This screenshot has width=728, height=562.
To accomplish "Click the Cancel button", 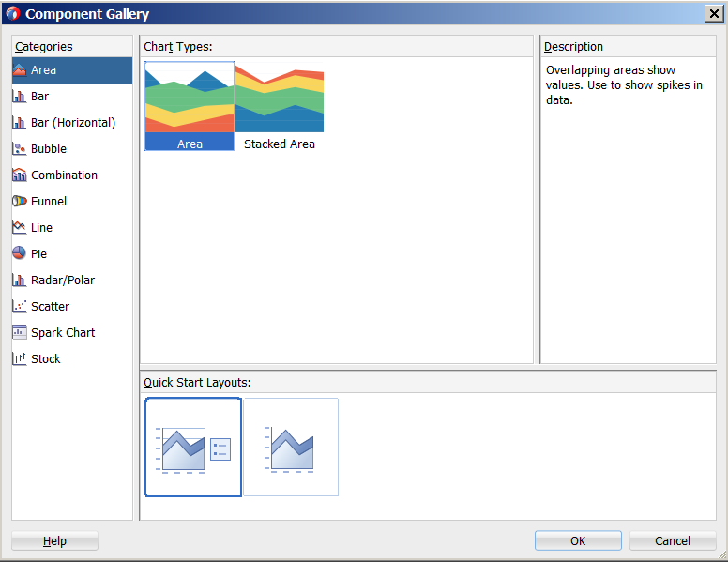I will [673, 540].
